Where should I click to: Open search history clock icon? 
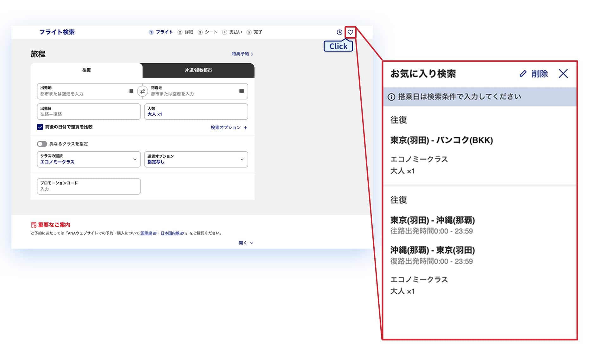[339, 32]
